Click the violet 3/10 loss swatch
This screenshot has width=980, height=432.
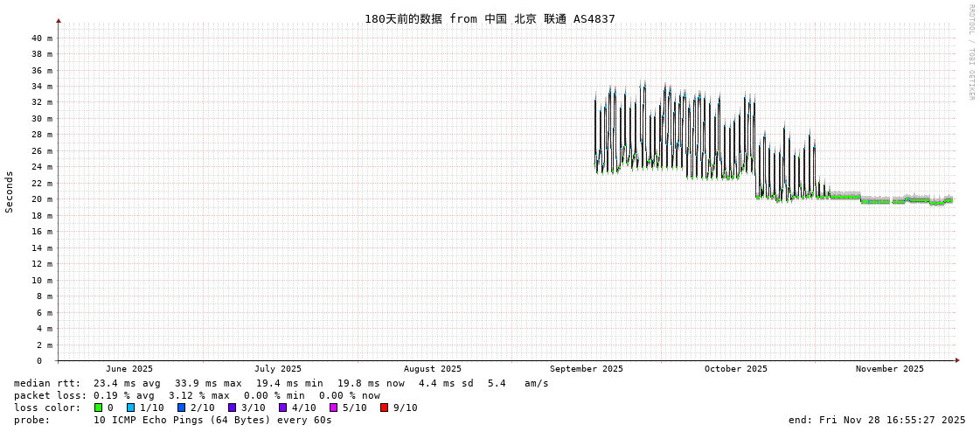[x=232, y=408]
